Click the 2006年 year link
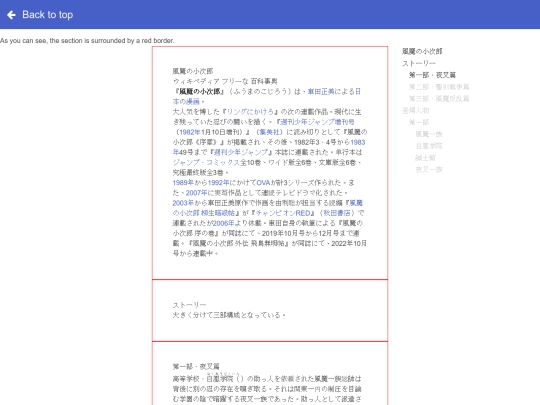Screen dimensions: 540x405 click(223, 223)
